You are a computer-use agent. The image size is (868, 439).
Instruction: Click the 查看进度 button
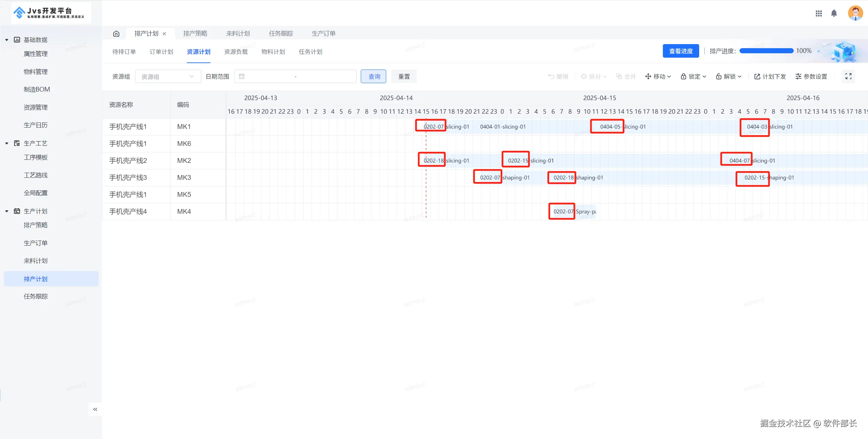680,51
